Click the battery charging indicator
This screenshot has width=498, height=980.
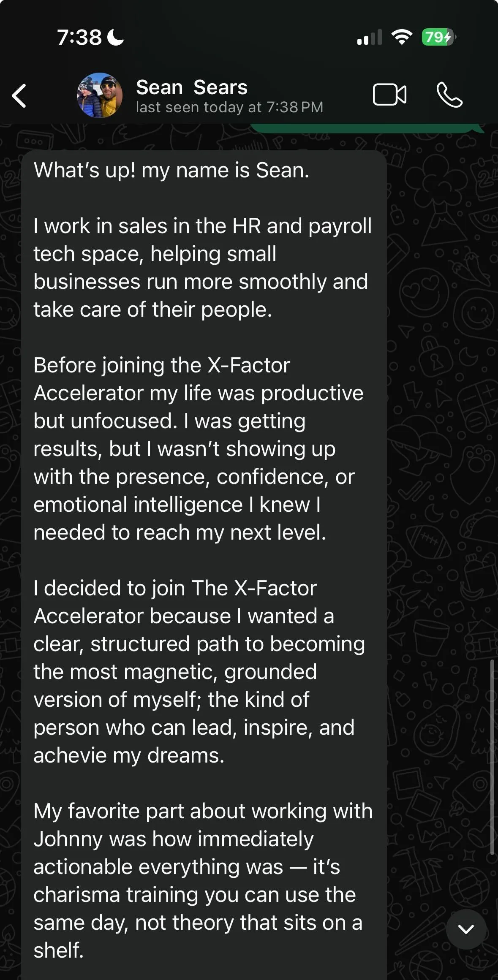coord(438,37)
